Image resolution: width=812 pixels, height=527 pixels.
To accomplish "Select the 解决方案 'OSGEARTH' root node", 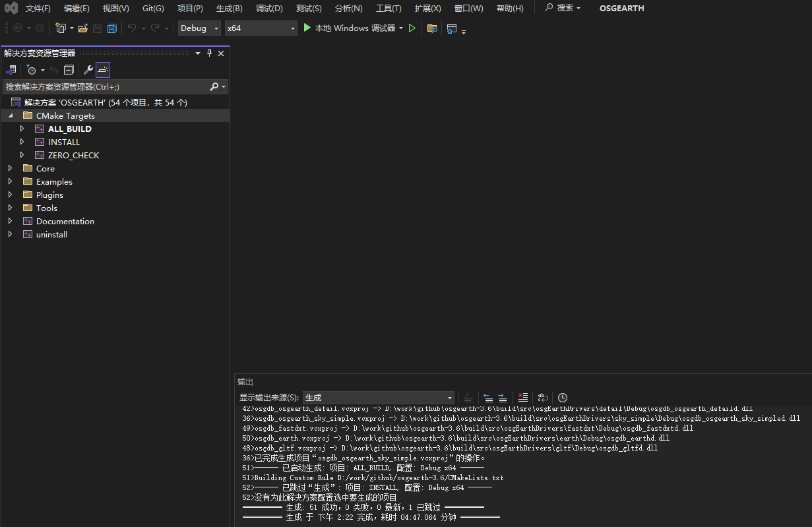I will point(106,102).
